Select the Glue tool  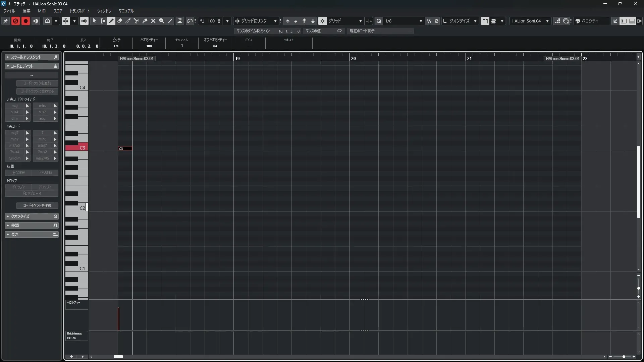[x=145, y=21]
